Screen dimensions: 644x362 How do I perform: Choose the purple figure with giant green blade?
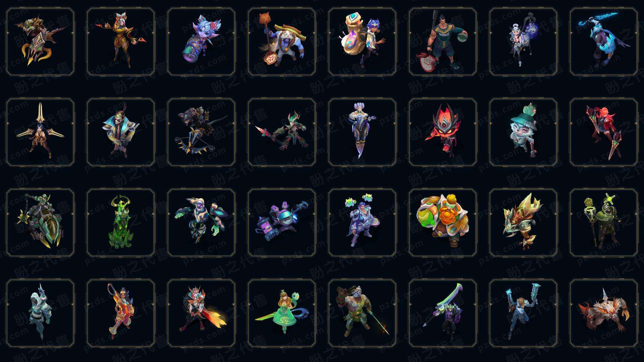tap(443, 313)
